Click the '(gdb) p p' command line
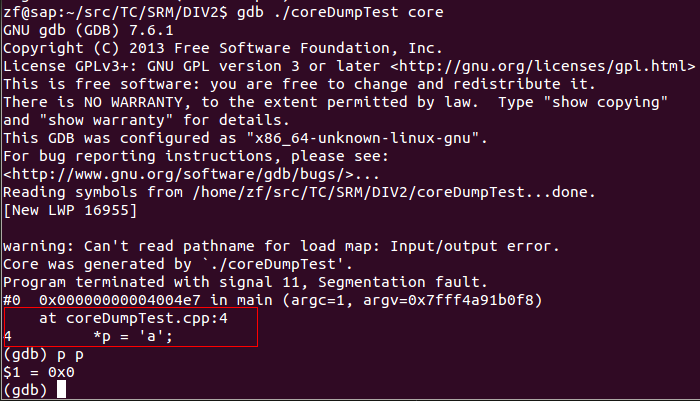 point(43,355)
